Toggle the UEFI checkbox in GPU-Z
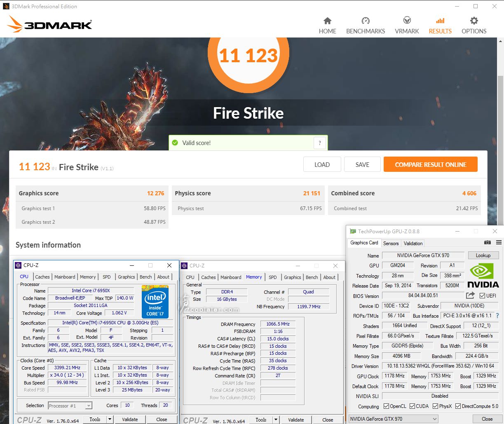The image size is (504, 424). click(x=483, y=296)
